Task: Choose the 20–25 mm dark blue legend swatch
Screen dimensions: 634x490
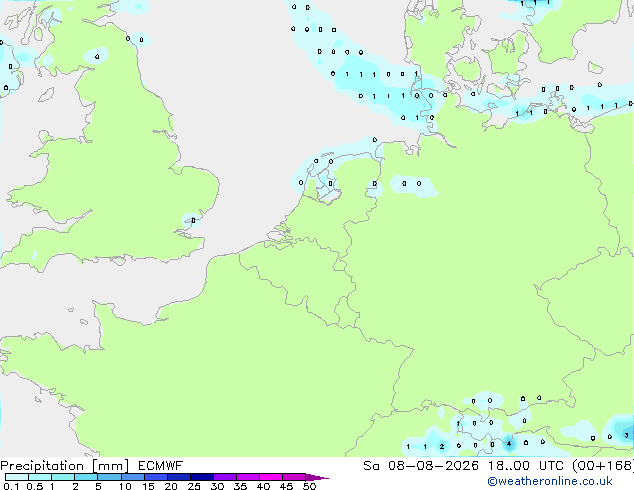Action: pyautogui.click(x=178, y=477)
